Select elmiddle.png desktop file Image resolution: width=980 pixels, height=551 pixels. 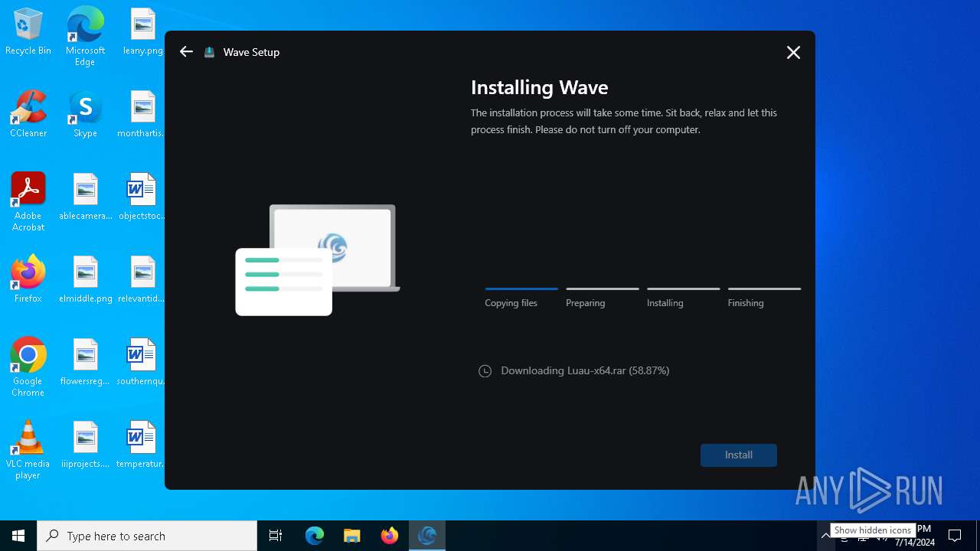(86, 279)
